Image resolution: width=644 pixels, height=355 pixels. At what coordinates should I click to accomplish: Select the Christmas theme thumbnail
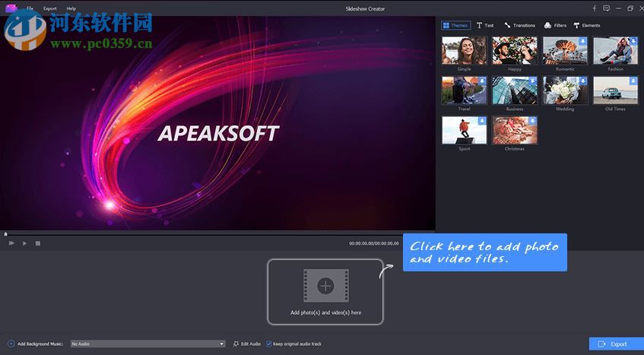point(515,130)
